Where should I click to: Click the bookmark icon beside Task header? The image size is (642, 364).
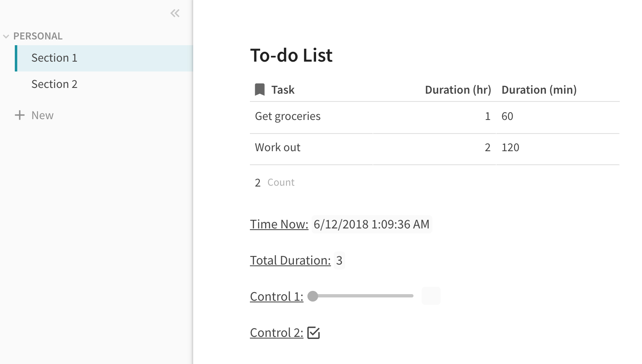[260, 90]
